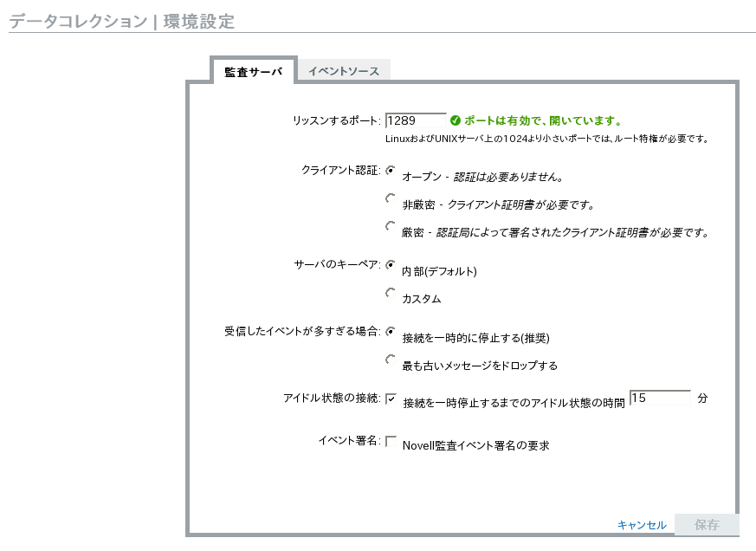
Task: Click the 分 unit label beside idle time
Action: click(702, 398)
